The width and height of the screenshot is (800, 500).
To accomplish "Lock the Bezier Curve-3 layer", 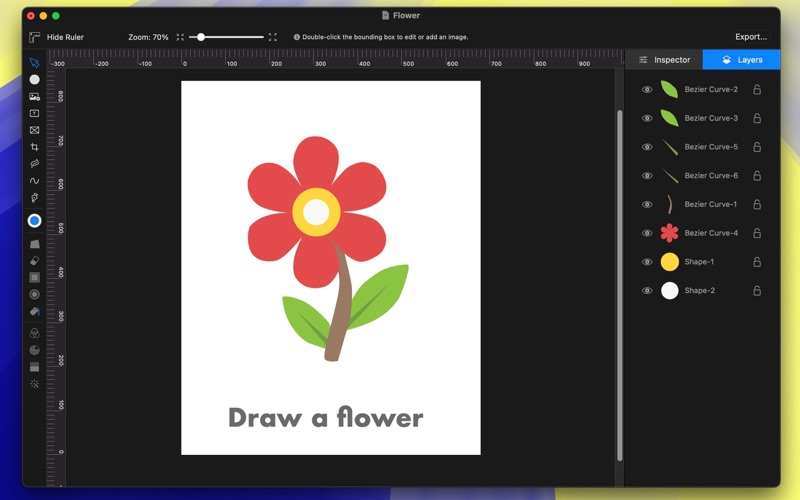I will click(x=757, y=118).
